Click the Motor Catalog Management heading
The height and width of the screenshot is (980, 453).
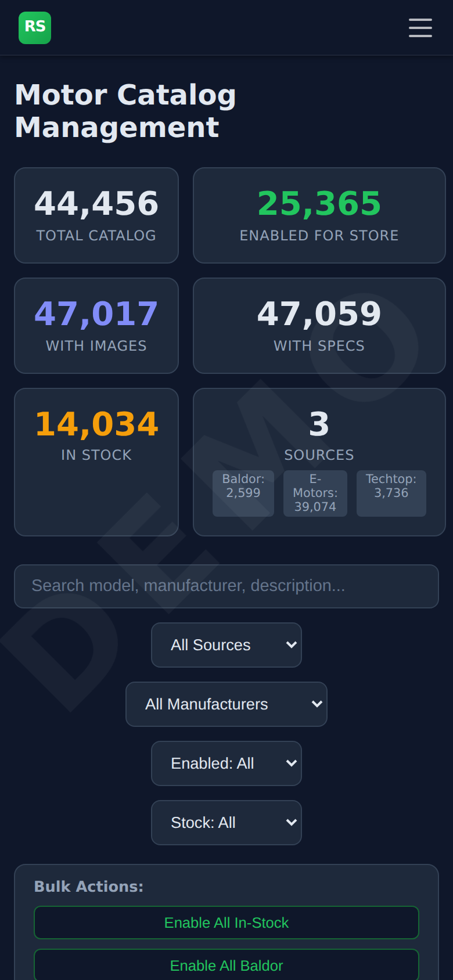[x=125, y=111]
